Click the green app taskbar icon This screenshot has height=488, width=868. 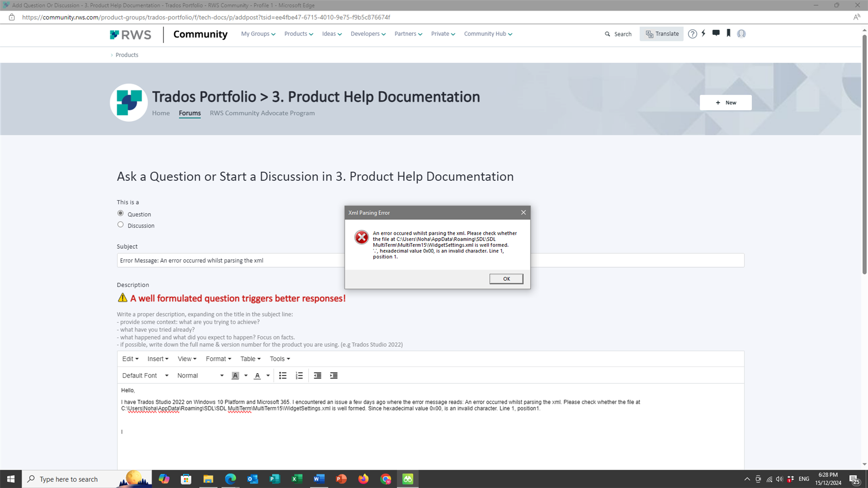pos(408,479)
